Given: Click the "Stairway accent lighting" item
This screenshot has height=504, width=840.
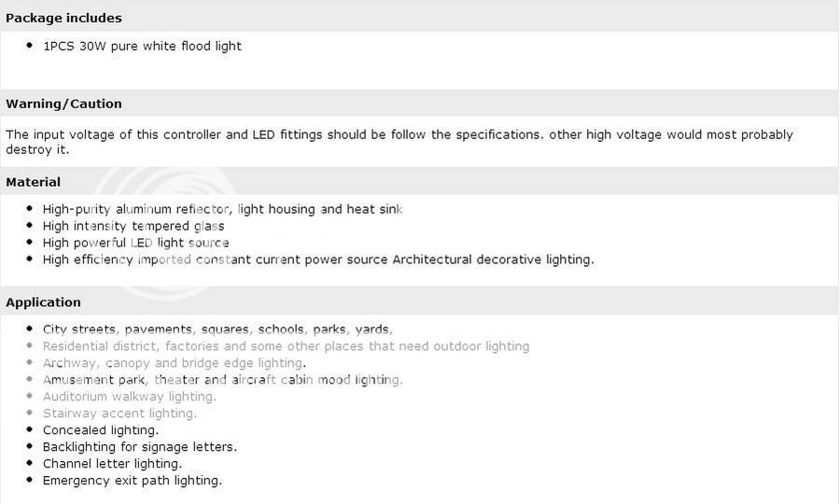Looking at the screenshot, I should [x=119, y=413].
